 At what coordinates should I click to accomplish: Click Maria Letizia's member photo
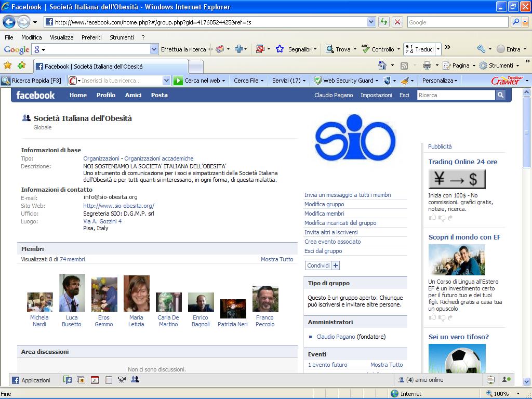point(137,294)
